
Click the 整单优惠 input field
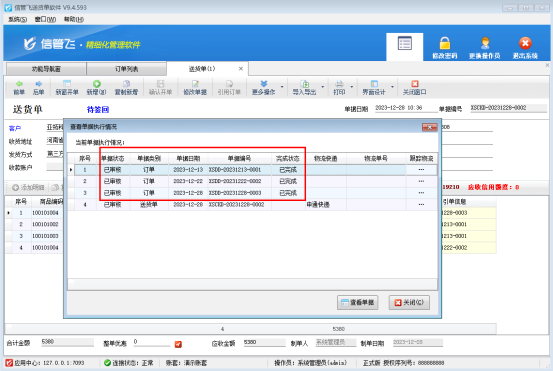pos(152,342)
